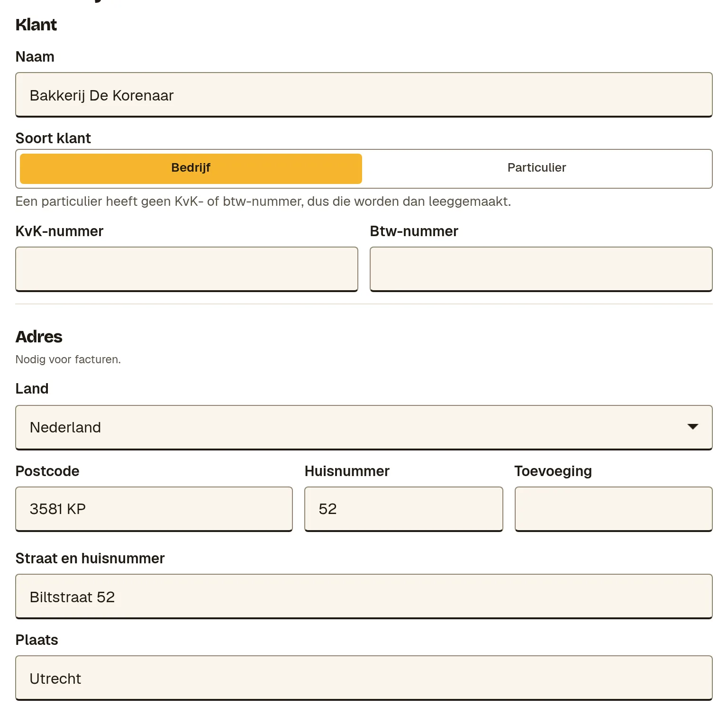Click the Toevoeging label
The image size is (728, 716).
[553, 471]
